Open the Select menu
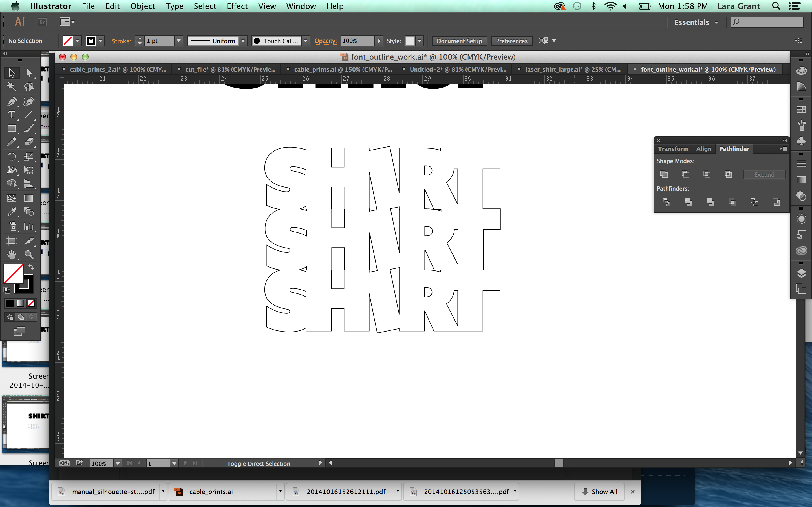This screenshot has height=507, width=812. [x=205, y=6]
